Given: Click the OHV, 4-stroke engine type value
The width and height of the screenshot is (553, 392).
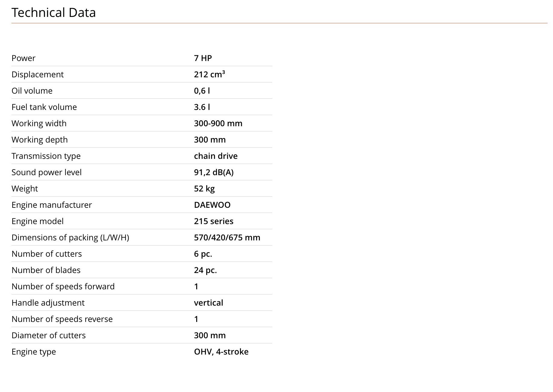Looking at the screenshot, I should point(221,352).
